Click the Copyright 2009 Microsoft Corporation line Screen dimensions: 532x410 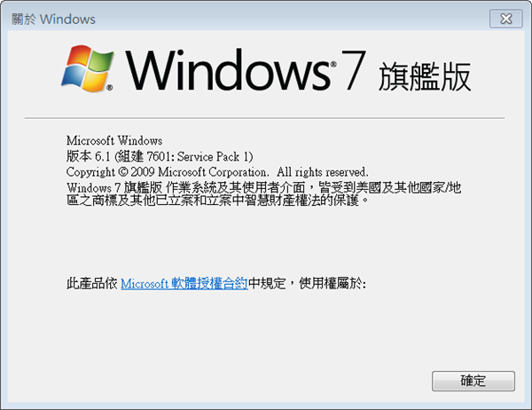point(217,172)
